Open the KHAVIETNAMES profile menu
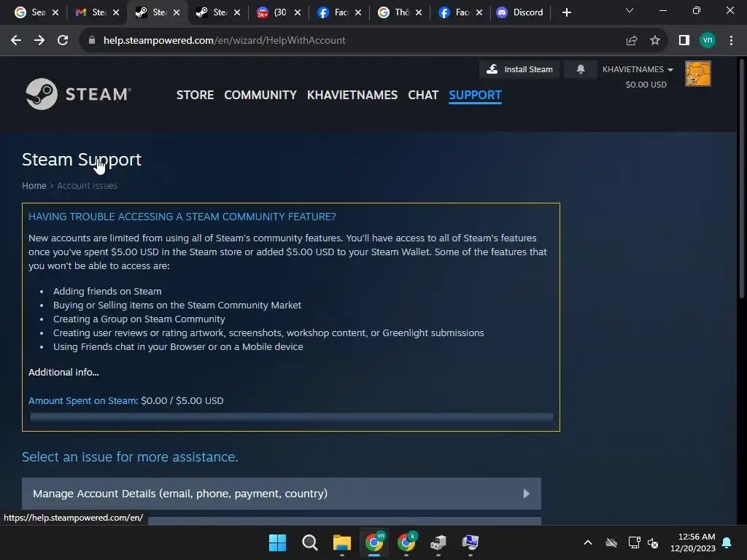The width and height of the screenshot is (747, 560). click(352, 95)
